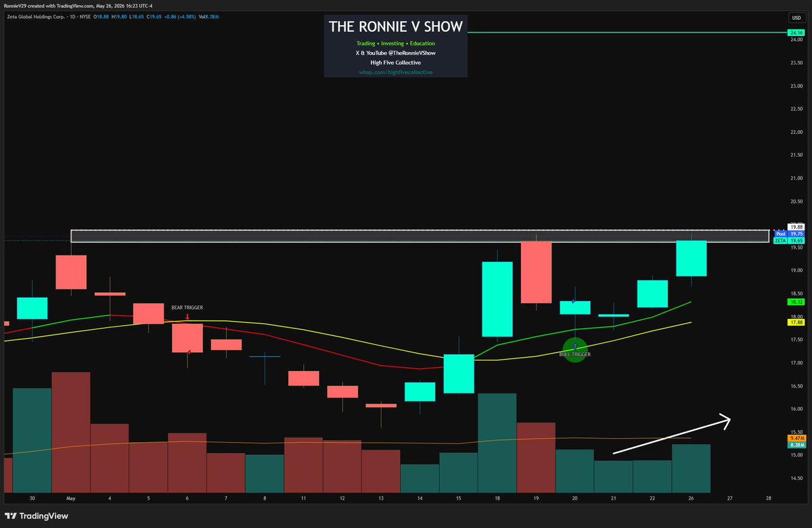The height and width of the screenshot is (528, 812).
Task: Click the 'High Five Collective' banner text
Action: tap(395, 62)
